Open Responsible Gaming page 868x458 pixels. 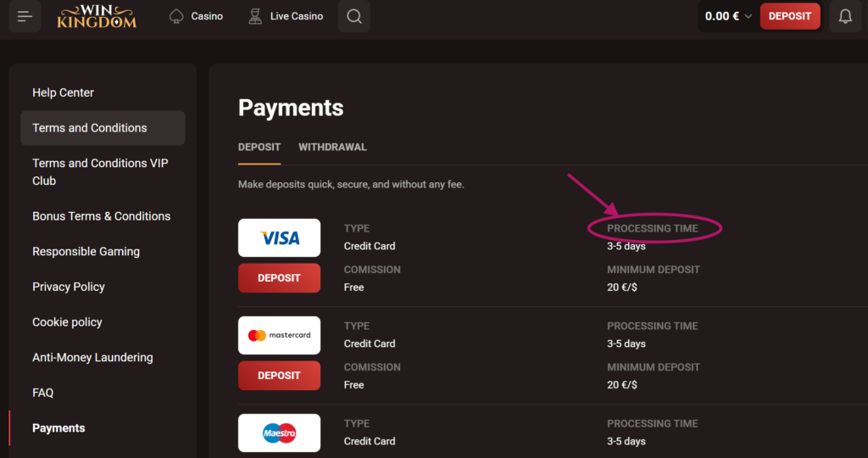click(x=86, y=251)
